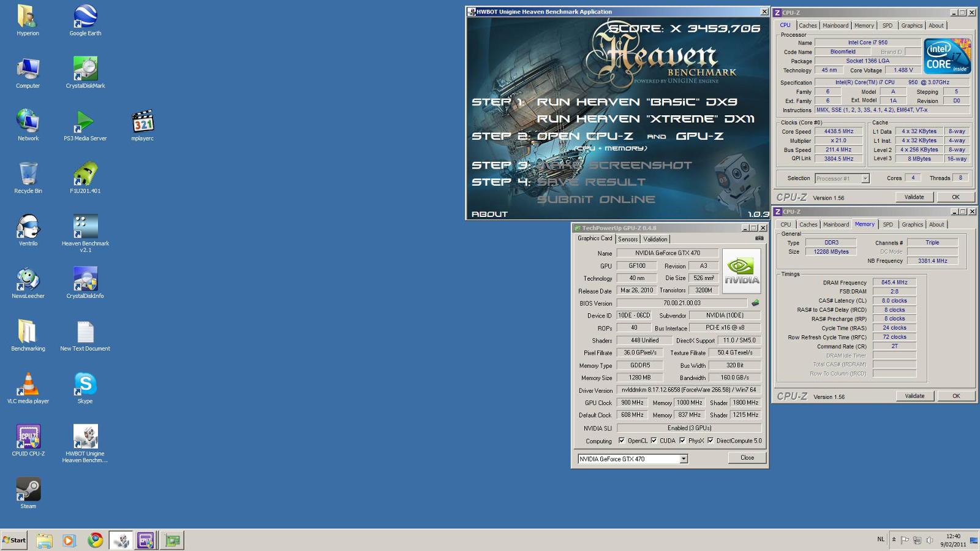980x551 pixels.
Task: Click the GPU-Z link in HWBOT step 2
Action: [699, 136]
